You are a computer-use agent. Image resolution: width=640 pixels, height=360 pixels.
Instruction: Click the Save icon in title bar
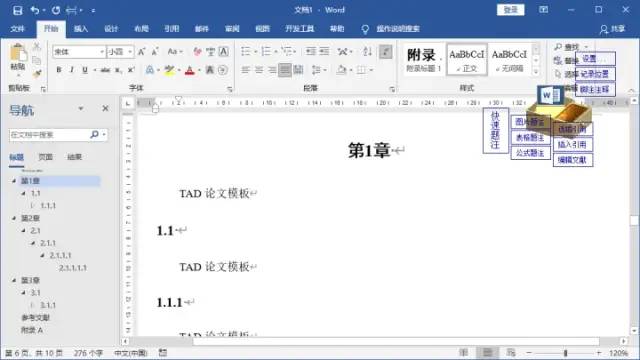pyautogui.click(x=18, y=10)
